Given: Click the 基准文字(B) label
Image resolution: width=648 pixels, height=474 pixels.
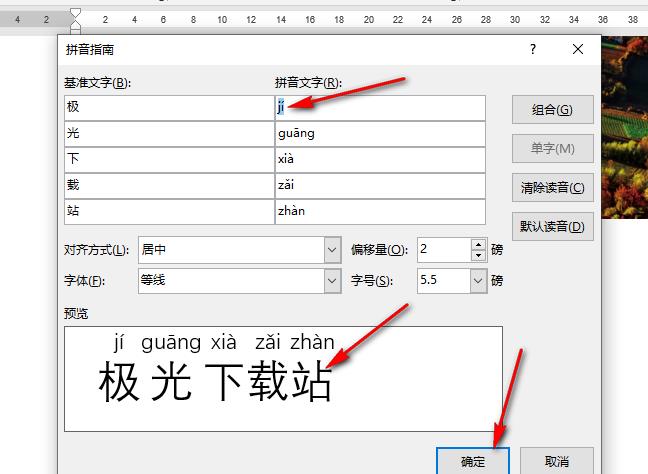Looking at the screenshot, I should click(x=97, y=83).
